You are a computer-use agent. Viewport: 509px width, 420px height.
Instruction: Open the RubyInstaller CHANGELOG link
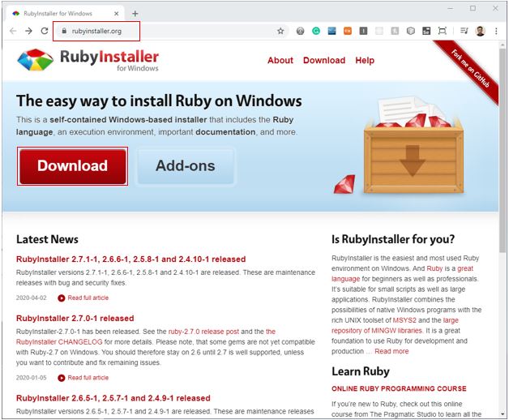click(59, 342)
